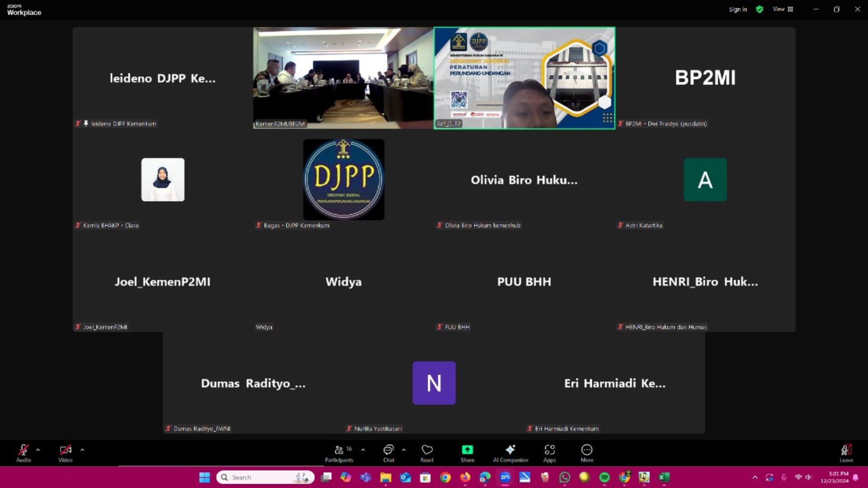
Task: Click Astri Katartika's green A avatar
Action: (705, 179)
